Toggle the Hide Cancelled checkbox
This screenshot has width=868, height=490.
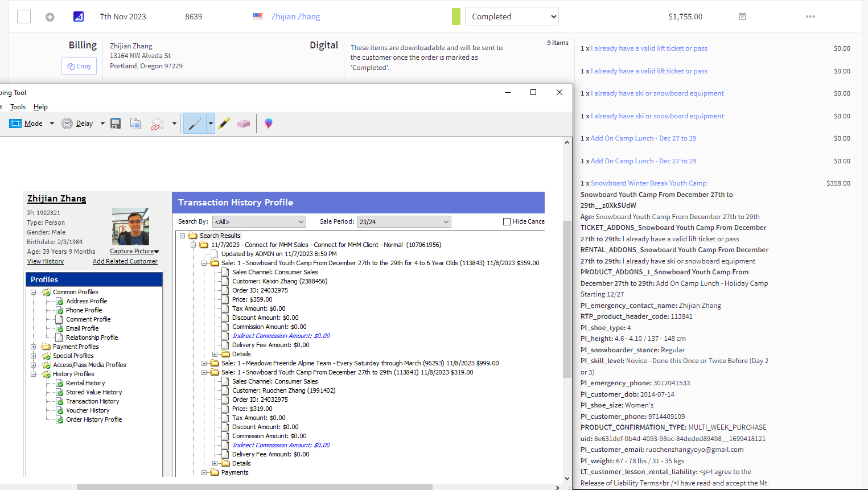(507, 221)
